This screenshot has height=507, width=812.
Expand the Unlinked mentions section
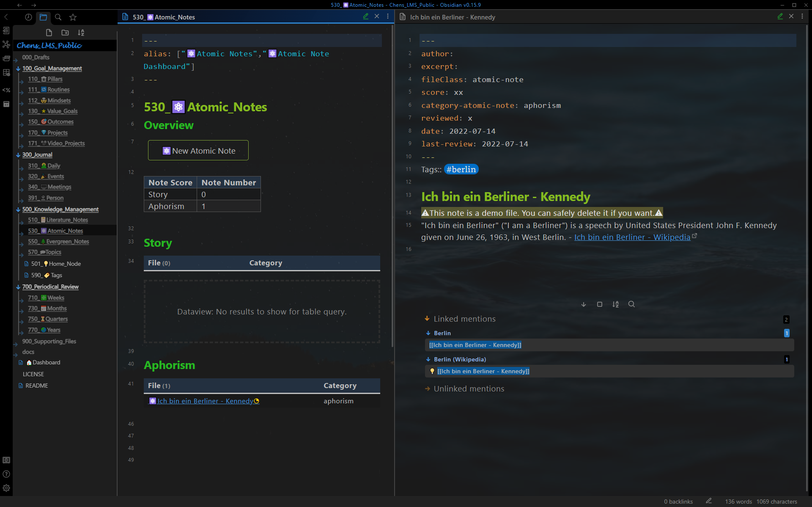[427, 389]
